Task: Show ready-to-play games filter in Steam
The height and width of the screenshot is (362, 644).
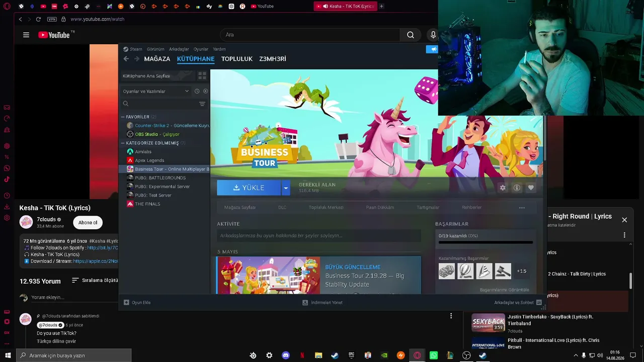Action: (205, 91)
